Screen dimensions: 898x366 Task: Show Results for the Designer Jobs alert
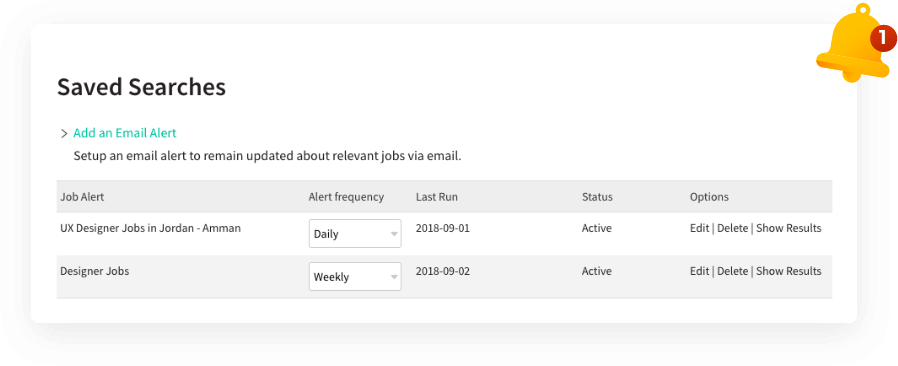(x=789, y=271)
